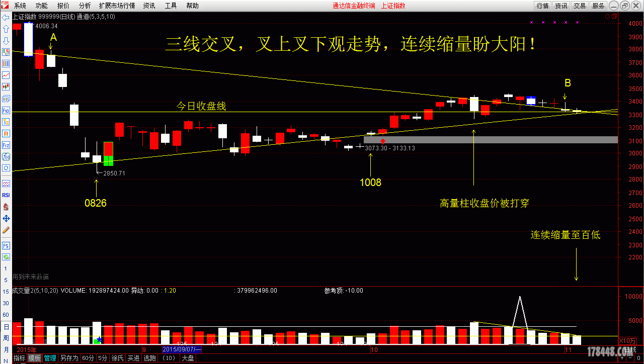Viewport: 644px width, 364px height.
Task: Open the 扩展市场行情 menu
Action: click(117, 6)
